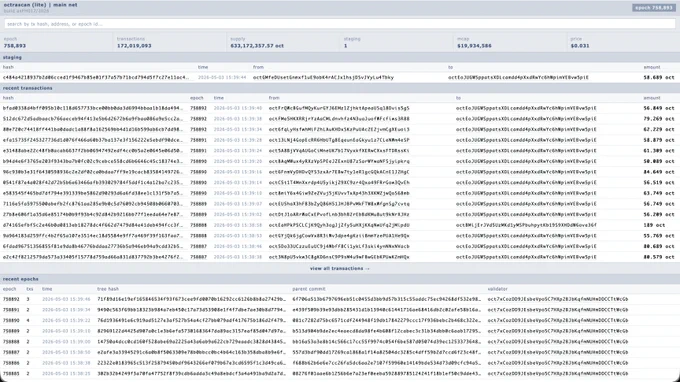Open sender address starting oct3N8pU5vkw
This screenshot has width=680, height=382.
339,257
